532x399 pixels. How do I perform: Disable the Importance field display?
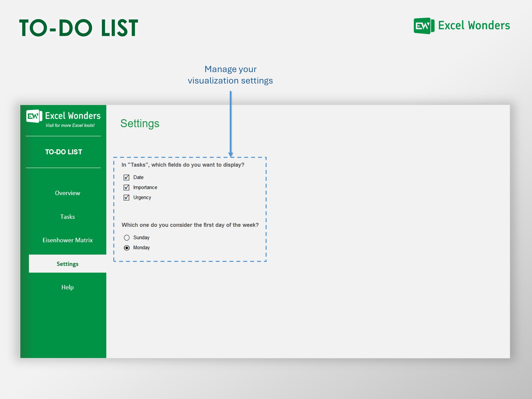(126, 187)
